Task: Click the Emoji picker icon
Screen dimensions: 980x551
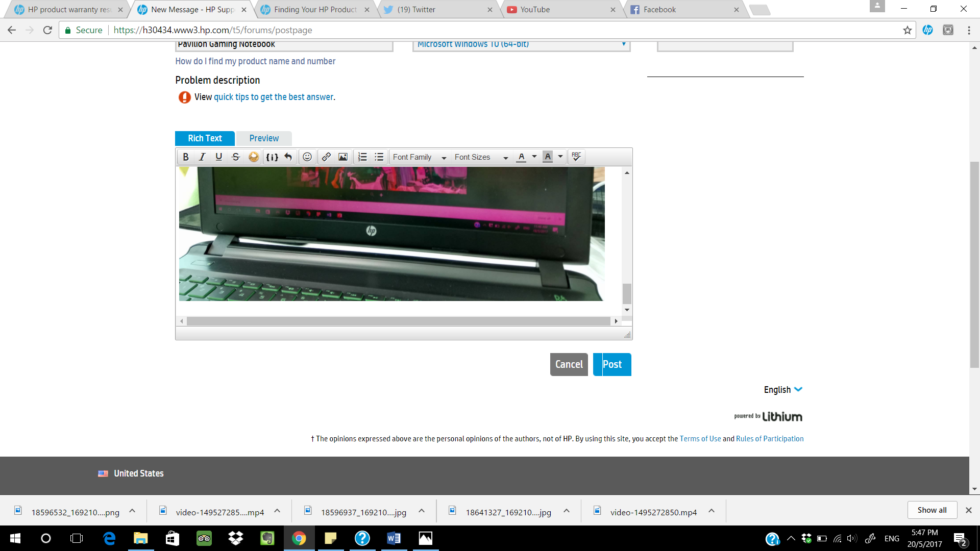Action: [306, 157]
